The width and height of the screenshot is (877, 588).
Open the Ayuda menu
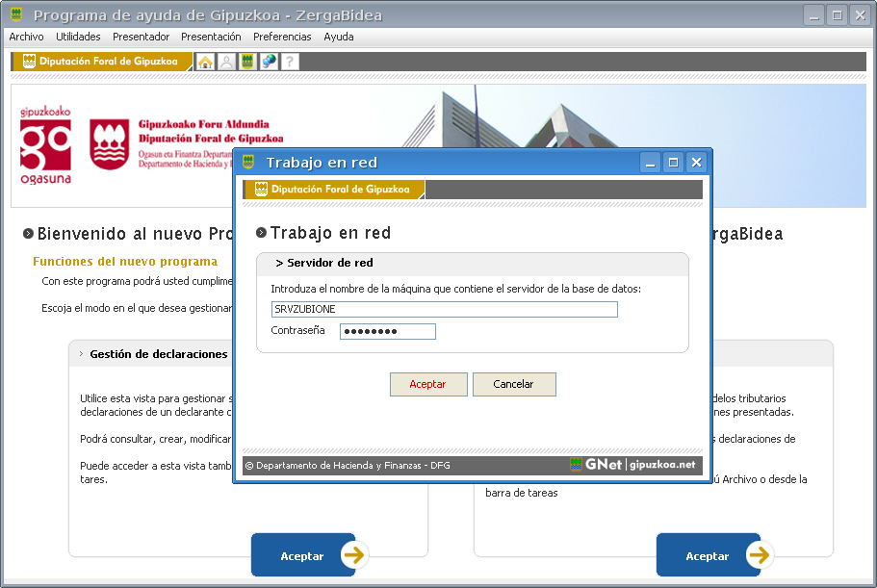pos(339,37)
